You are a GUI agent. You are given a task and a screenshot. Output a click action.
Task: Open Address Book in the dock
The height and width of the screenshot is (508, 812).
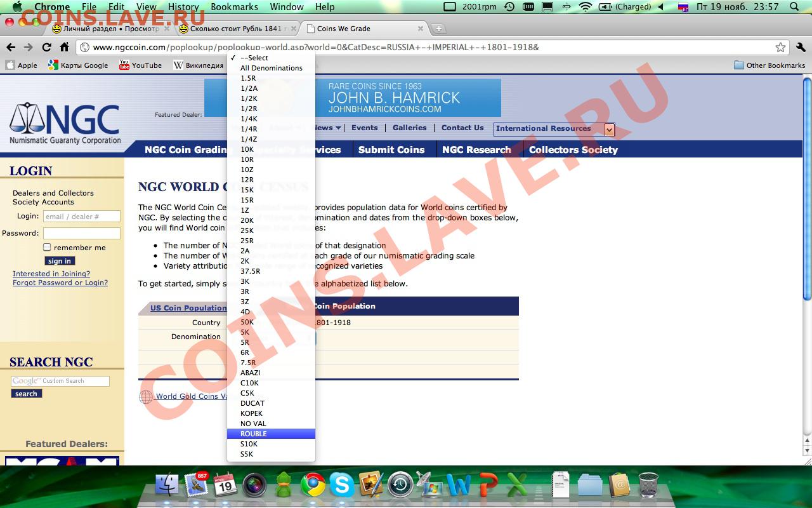(619, 485)
